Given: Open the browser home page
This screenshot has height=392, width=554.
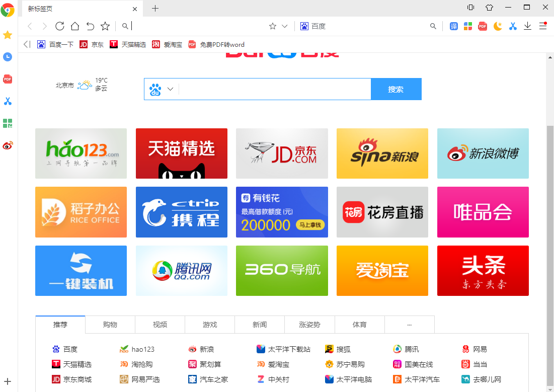Looking at the screenshot, I should tap(75, 26).
